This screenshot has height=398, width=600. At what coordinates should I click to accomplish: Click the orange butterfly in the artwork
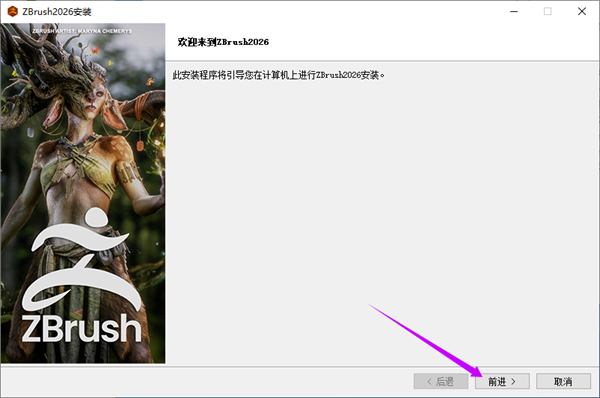[x=95, y=50]
